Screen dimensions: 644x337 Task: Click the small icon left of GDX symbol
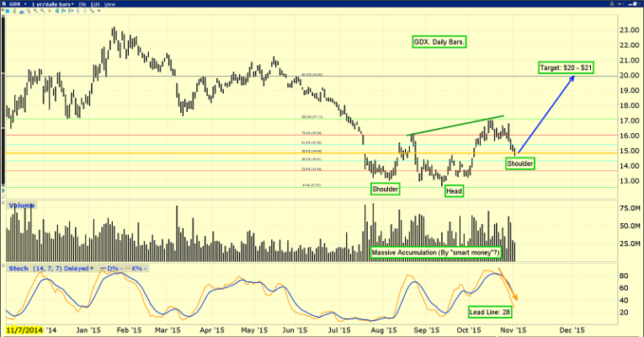[5, 5]
